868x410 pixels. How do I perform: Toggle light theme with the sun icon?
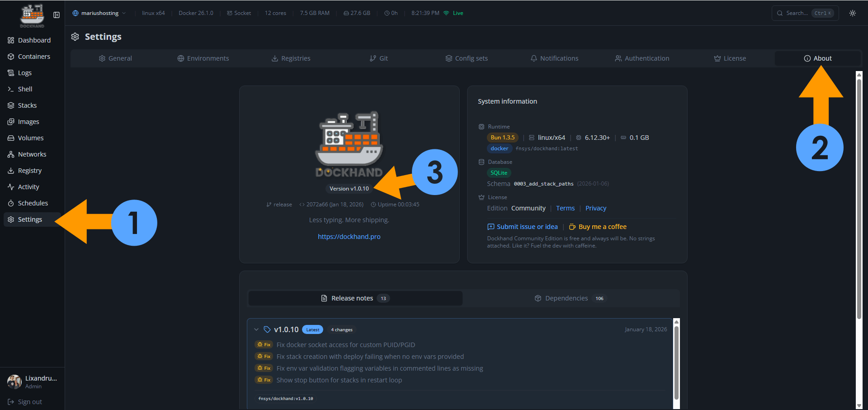(852, 13)
